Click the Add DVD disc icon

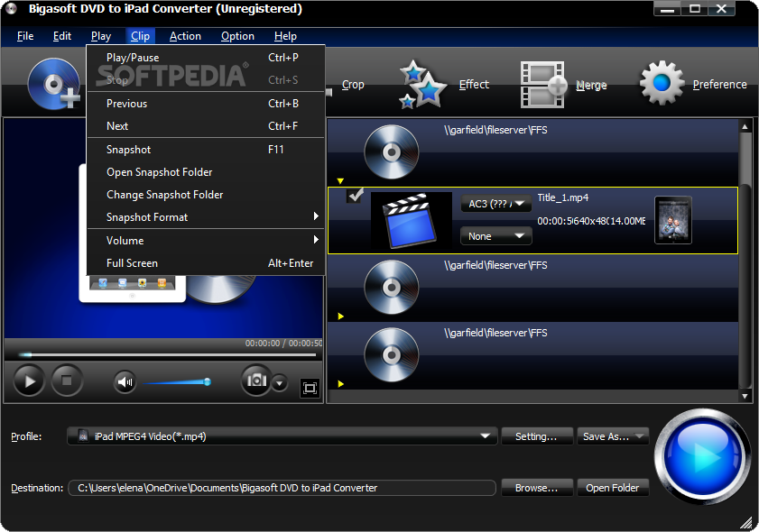pos(54,84)
